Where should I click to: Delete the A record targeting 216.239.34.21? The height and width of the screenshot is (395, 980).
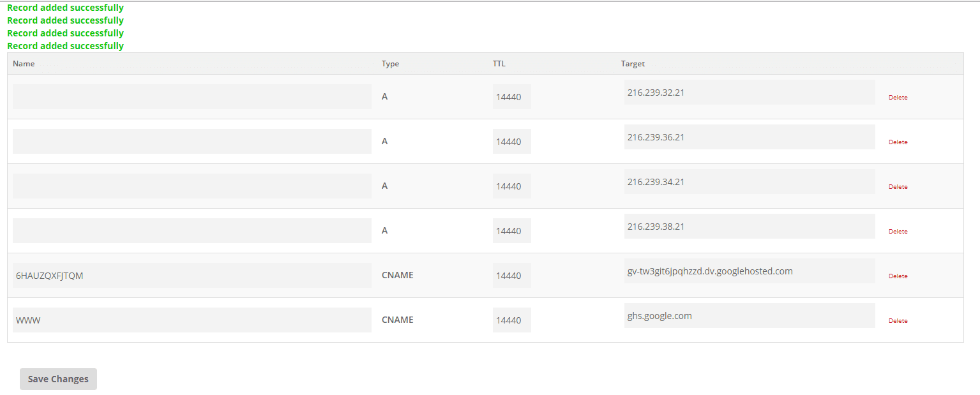click(x=898, y=186)
